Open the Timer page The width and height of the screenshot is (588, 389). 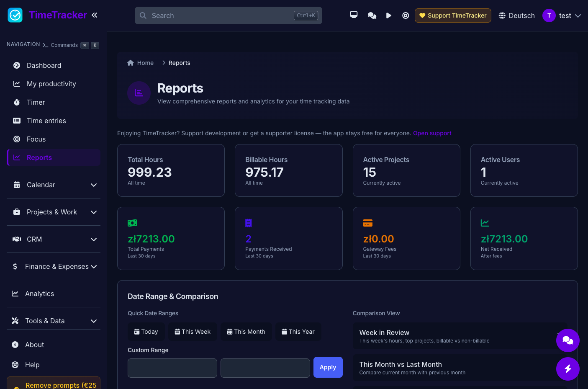tap(54, 102)
